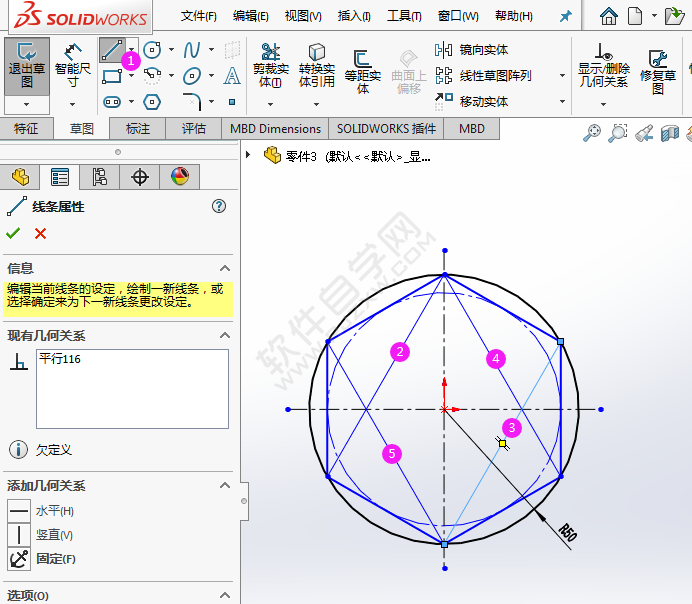Viewport: 692px width, 604px height.
Task: Select the Line sketch tool
Action: tap(112, 50)
